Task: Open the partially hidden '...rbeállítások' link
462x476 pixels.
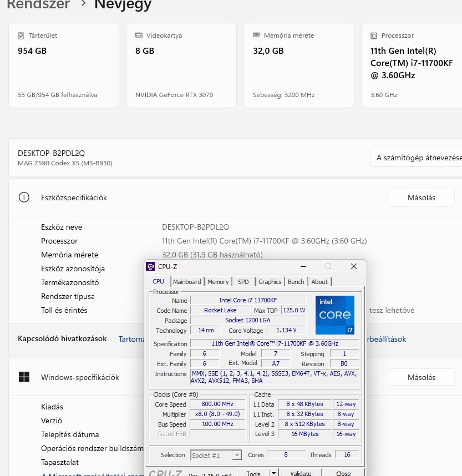Action: (x=387, y=339)
